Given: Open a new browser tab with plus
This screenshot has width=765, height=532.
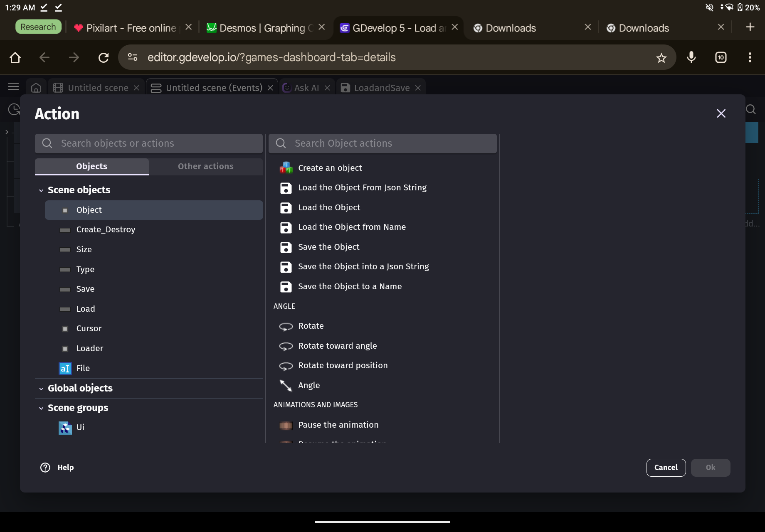Looking at the screenshot, I should [x=750, y=27].
